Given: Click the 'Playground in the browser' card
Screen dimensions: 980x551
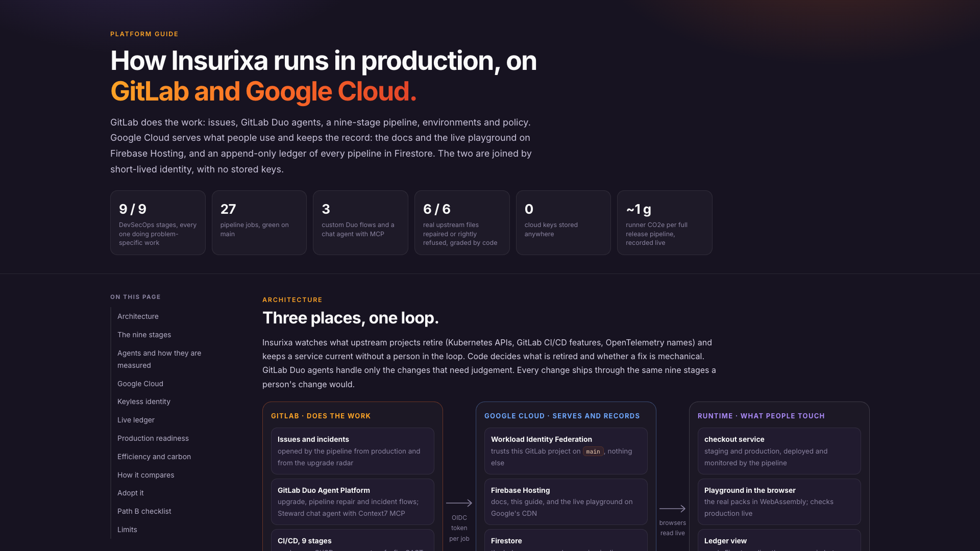Looking at the screenshot, I should 779,502.
